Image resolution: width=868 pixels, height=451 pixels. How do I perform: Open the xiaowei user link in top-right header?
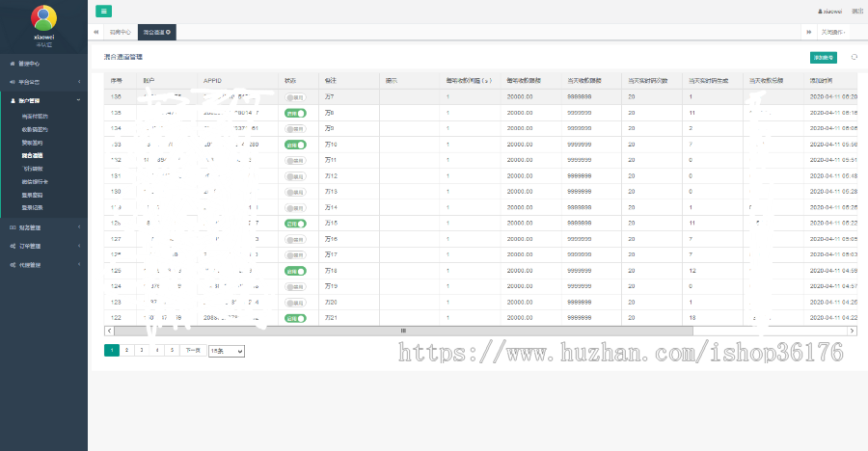point(829,11)
